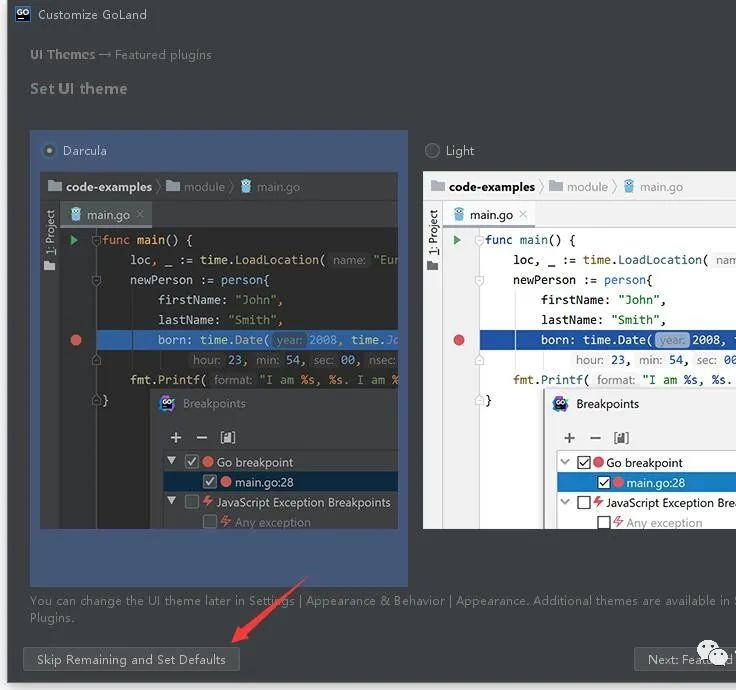Click Skip Remaining and Set Defaults button
The image size is (736, 690).
tap(131, 659)
